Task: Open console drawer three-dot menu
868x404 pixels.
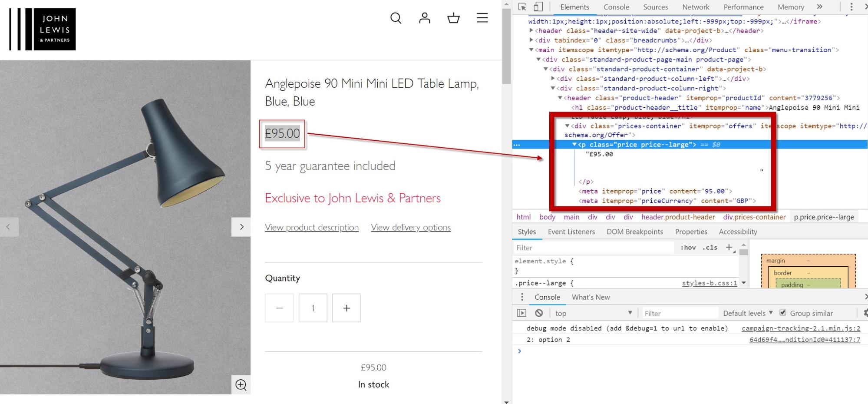Action: click(x=522, y=297)
